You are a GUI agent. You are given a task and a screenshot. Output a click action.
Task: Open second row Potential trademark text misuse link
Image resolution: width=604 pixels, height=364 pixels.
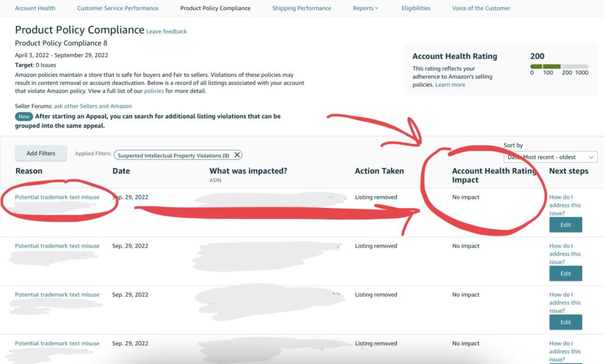point(57,246)
